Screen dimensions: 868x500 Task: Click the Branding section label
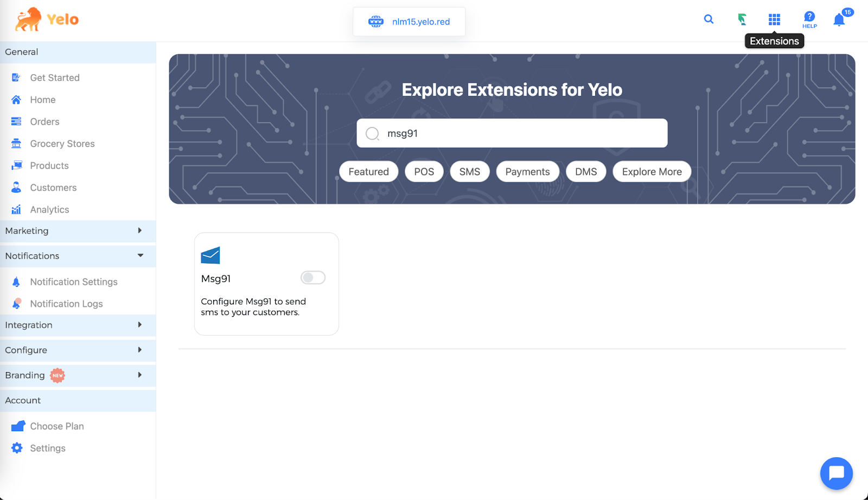(x=25, y=375)
